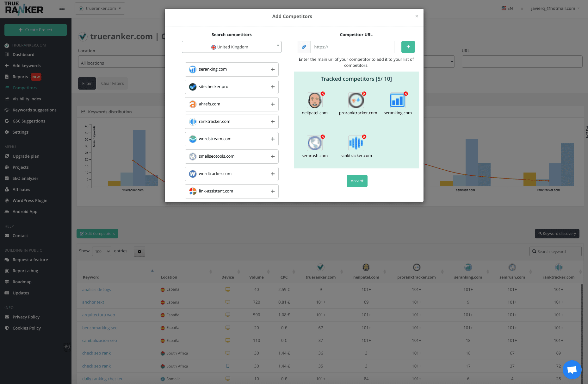Remove ranktracker.com from tracked competitors

[x=364, y=137]
